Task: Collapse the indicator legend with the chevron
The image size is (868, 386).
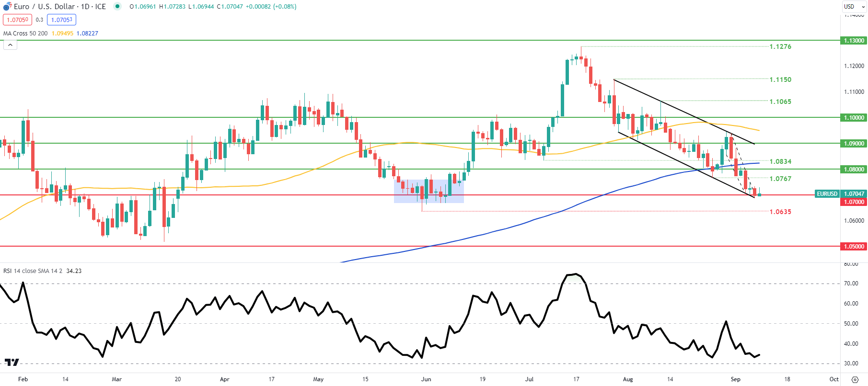Action: (x=10, y=45)
